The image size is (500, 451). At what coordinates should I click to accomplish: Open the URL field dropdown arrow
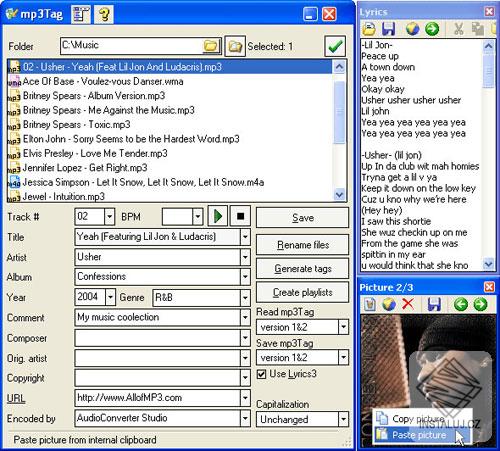point(245,398)
